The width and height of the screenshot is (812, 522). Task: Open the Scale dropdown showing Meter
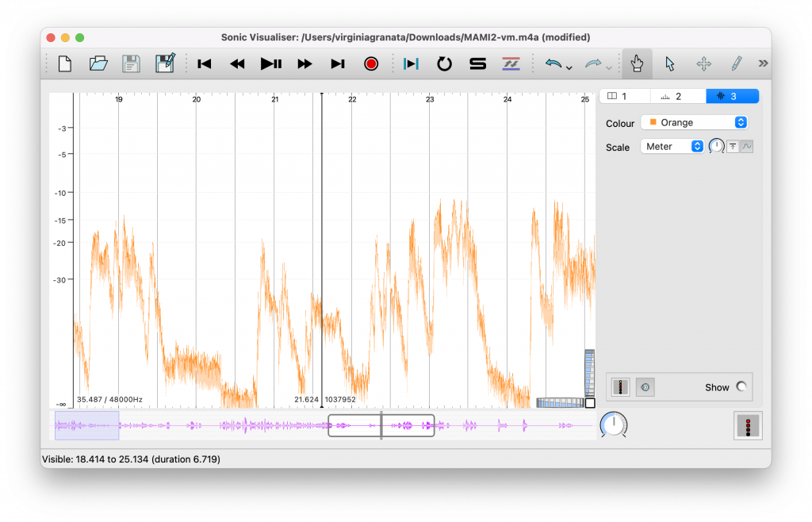tap(672, 147)
